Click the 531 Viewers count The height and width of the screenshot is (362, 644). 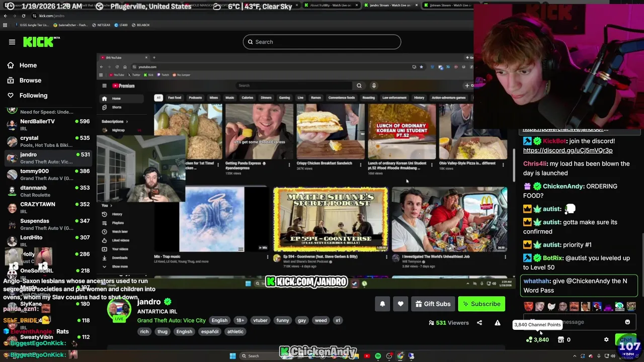[x=449, y=323]
